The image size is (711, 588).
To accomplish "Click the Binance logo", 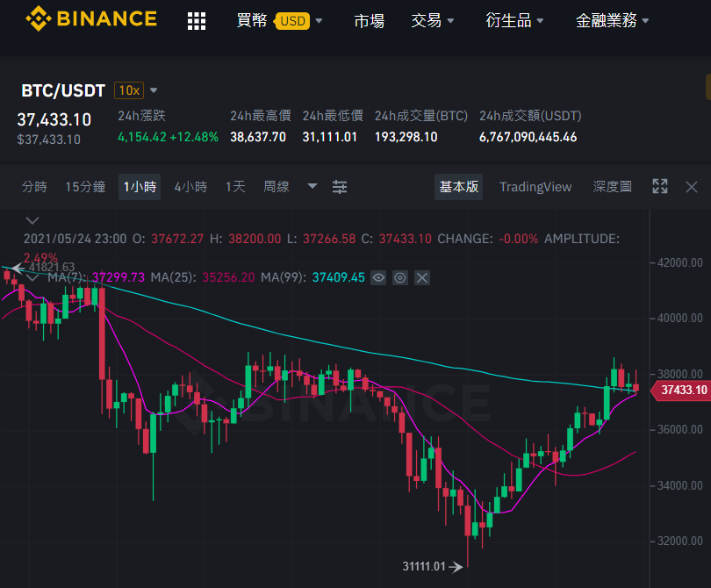I will [x=91, y=19].
